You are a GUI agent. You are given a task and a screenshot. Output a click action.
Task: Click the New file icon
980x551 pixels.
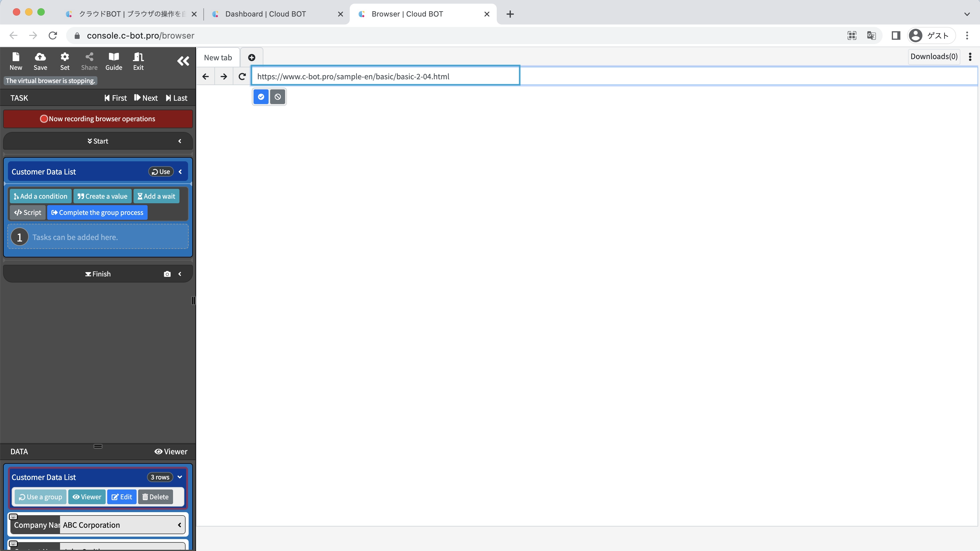pyautogui.click(x=16, y=61)
